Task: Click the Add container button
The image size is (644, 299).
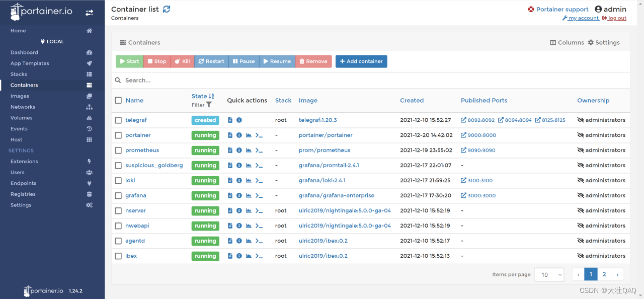Action: pyautogui.click(x=361, y=61)
